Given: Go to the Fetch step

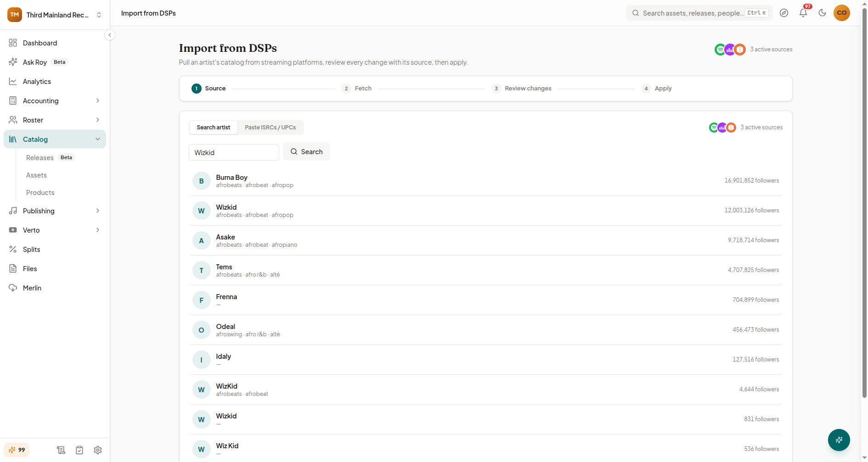Looking at the screenshot, I should pyautogui.click(x=357, y=89).
